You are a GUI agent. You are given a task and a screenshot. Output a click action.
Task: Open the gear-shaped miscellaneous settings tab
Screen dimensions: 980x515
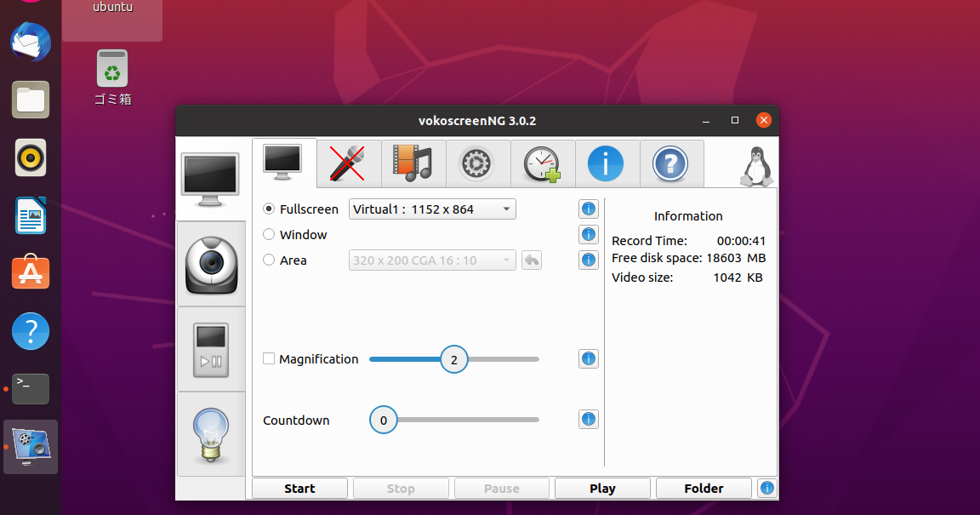478,163
